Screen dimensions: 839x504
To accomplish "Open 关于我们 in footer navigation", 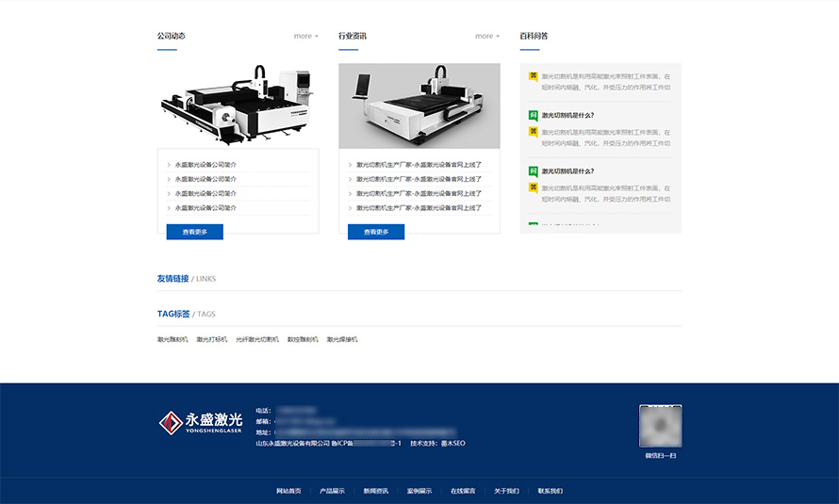I will pos(506,491).
